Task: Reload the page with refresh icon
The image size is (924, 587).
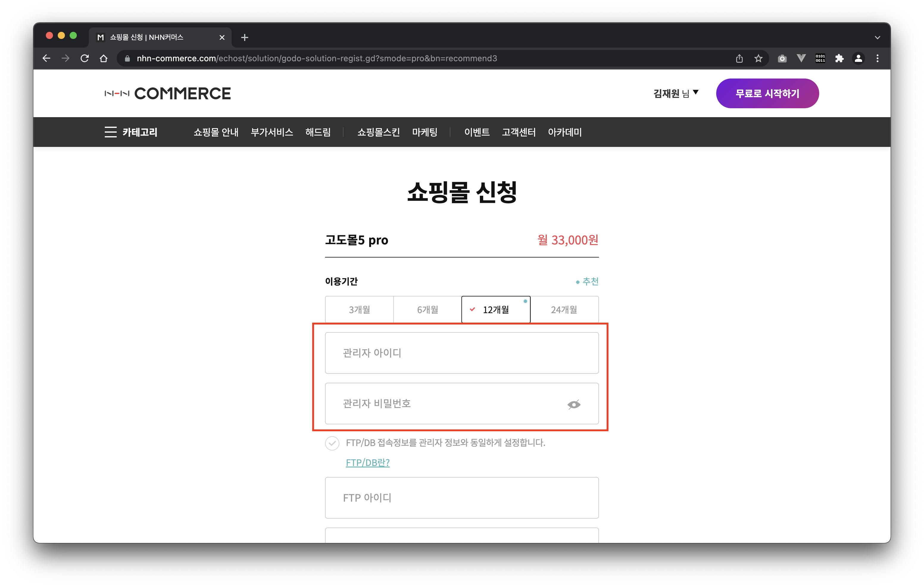Action: (85, 58)
